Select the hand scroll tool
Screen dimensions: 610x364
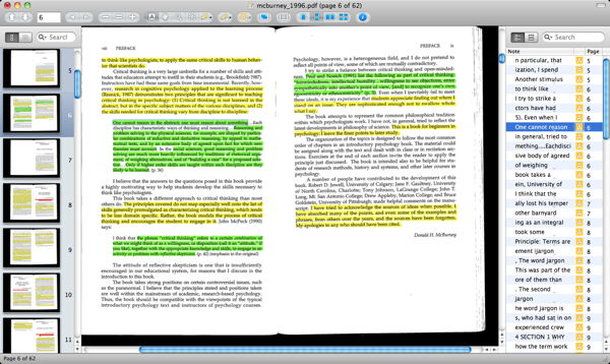click(x=165, y=17)
